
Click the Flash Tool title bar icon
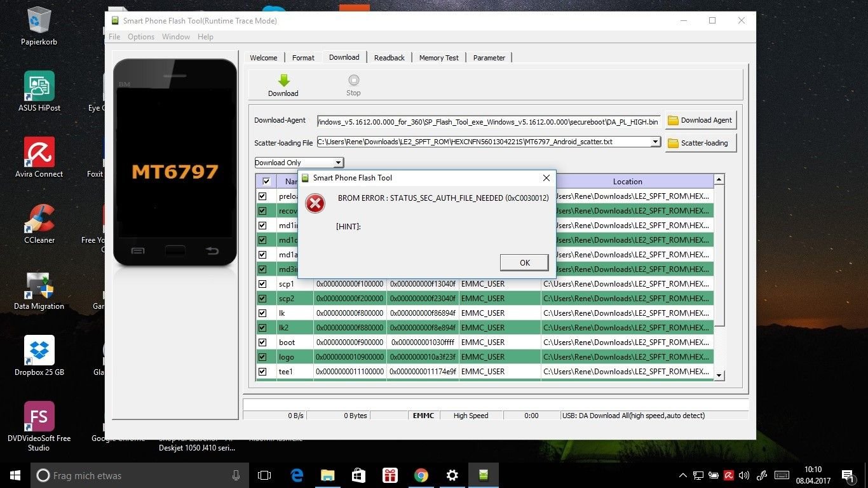pos(114,20)
